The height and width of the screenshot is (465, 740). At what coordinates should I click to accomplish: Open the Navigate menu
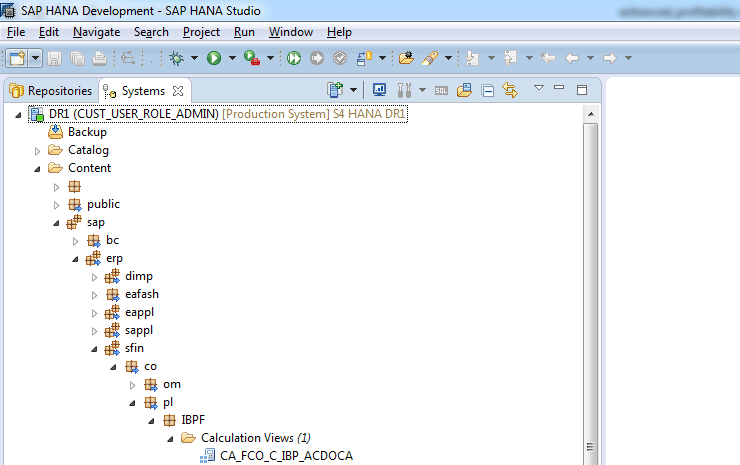96,32
